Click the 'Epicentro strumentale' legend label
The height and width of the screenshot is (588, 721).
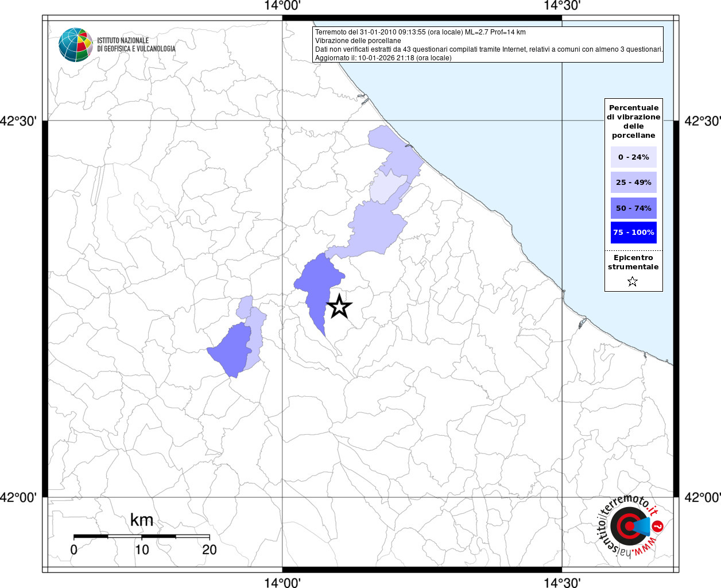633,262
